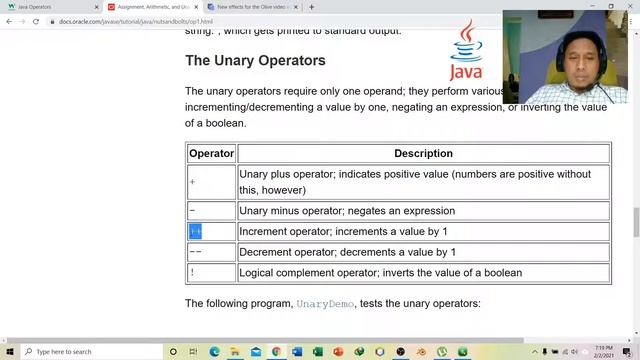640x360 pixels.
Task: Click the vertical scrollbar thumb
Action: [x=636, y=222]
